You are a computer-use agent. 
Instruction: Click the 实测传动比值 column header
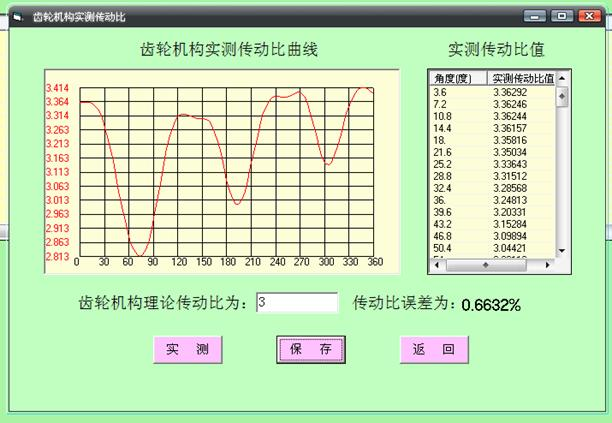point(521,78)
